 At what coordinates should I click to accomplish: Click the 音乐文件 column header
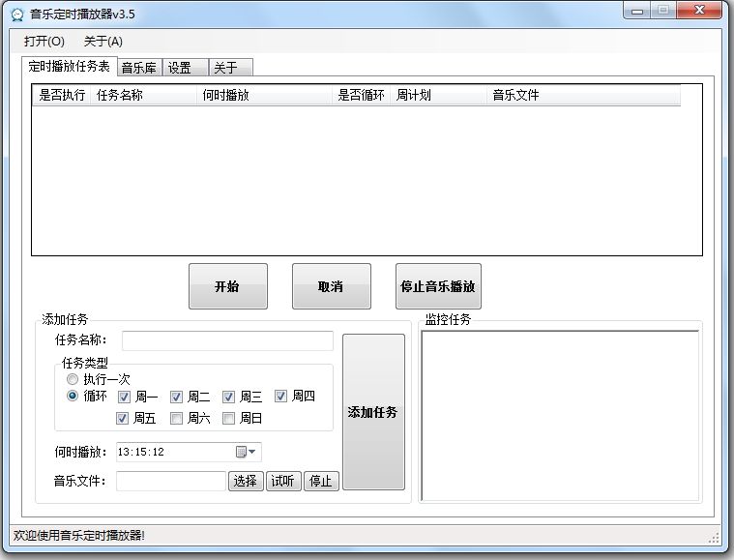tap(584, 95)
